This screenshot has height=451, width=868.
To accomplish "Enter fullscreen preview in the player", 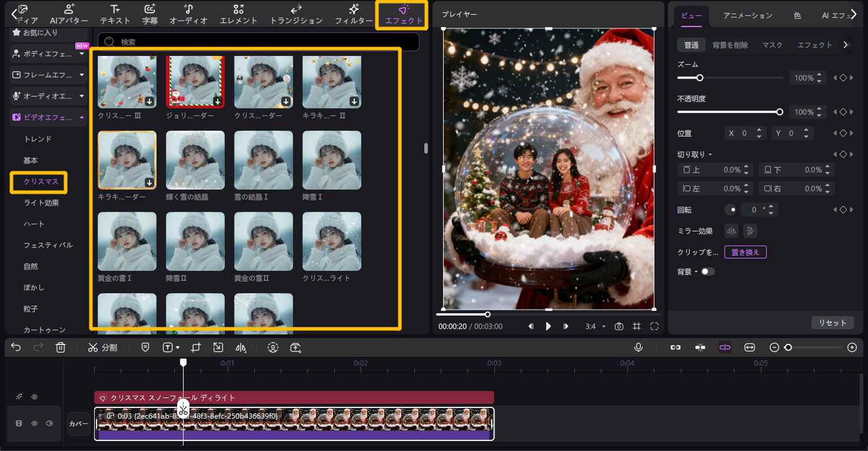I will 654,326.
